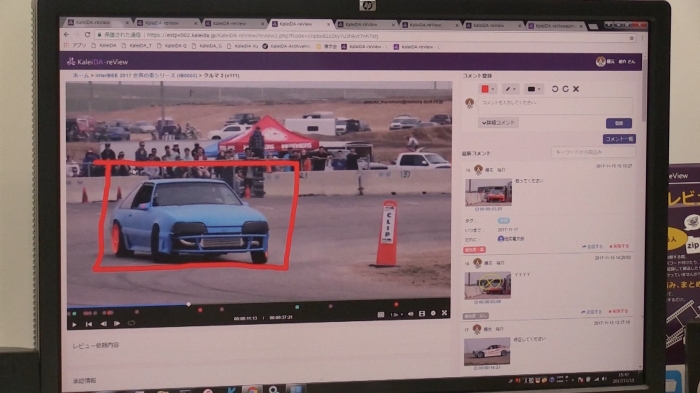Click the filmstrip icon in player controls
Viewport: 700px width, 393px height.
(x=422, y=314)
